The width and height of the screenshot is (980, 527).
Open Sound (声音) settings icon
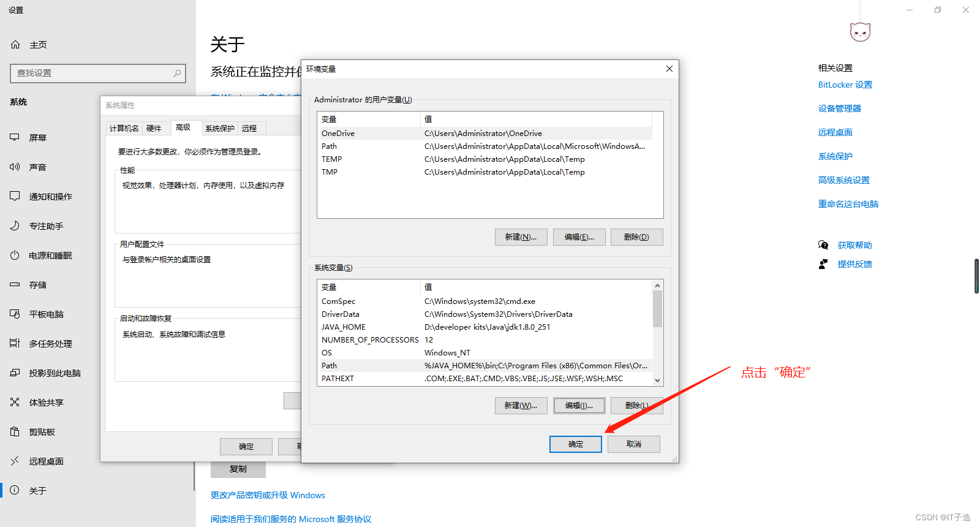click(15, 167)
